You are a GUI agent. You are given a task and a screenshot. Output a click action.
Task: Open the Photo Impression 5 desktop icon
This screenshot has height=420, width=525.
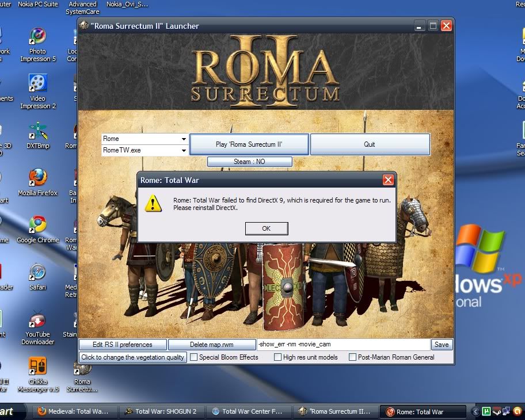click(38, 37)
